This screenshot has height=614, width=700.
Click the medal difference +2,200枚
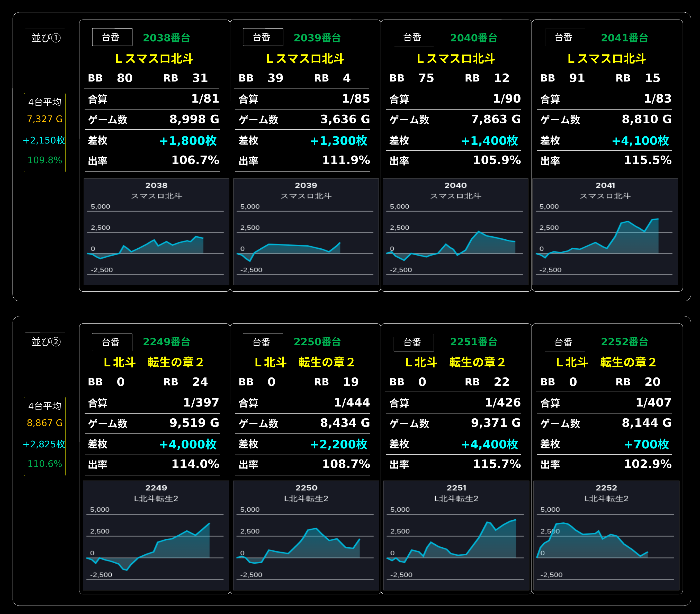(x=339, y=444)
